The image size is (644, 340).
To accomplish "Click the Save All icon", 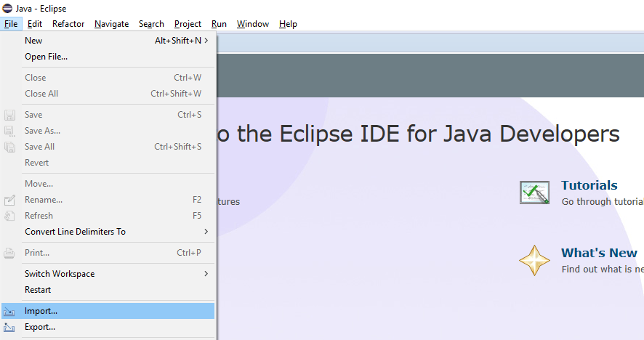I will pos(9,147).
